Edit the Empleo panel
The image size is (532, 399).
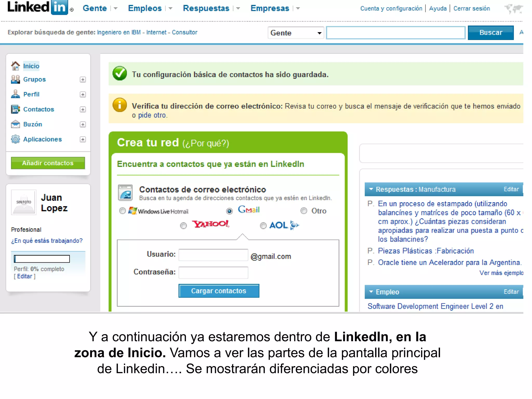pyautogui.click(x=511, y=292)
